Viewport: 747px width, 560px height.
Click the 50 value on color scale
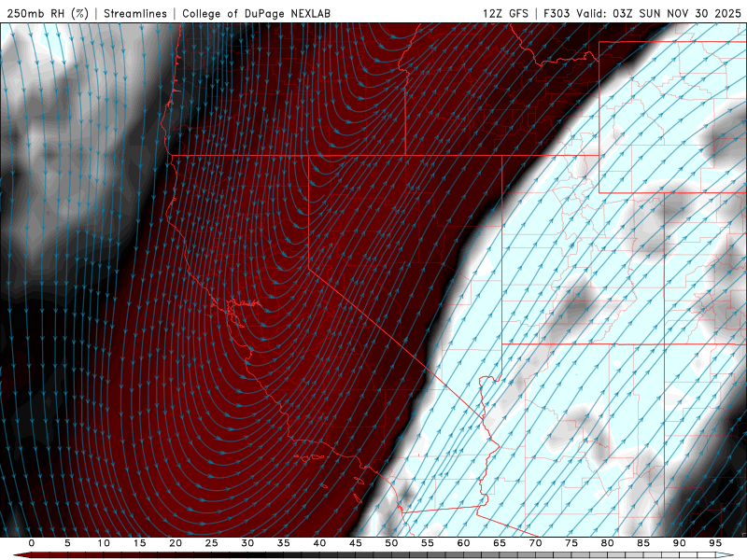tap(391, 543)
